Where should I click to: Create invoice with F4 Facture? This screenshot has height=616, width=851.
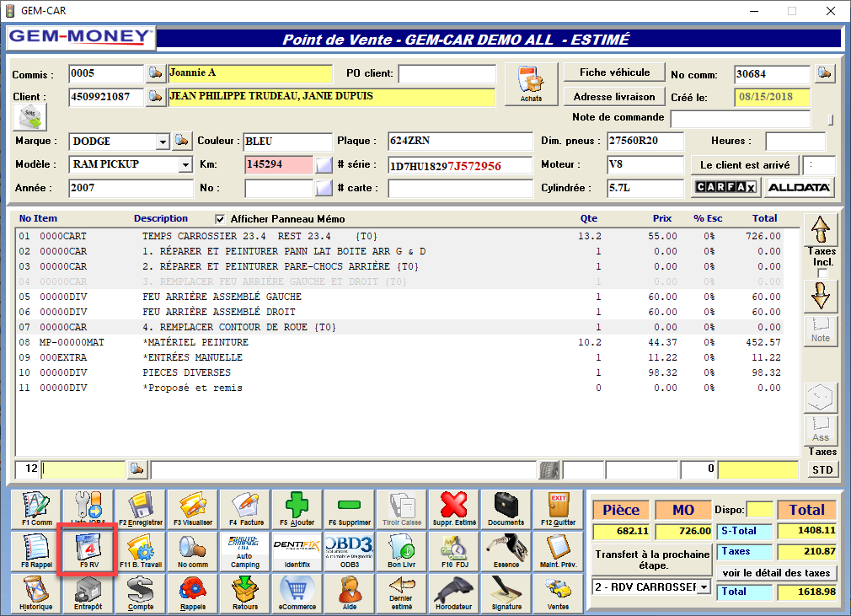(x=245, y=509)
